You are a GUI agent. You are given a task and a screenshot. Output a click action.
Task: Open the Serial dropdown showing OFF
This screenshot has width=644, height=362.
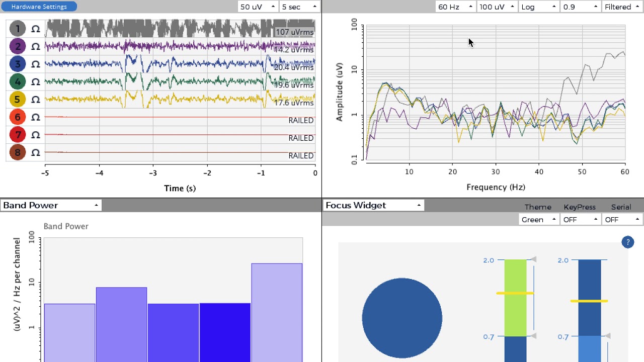(x=622, y=220)
